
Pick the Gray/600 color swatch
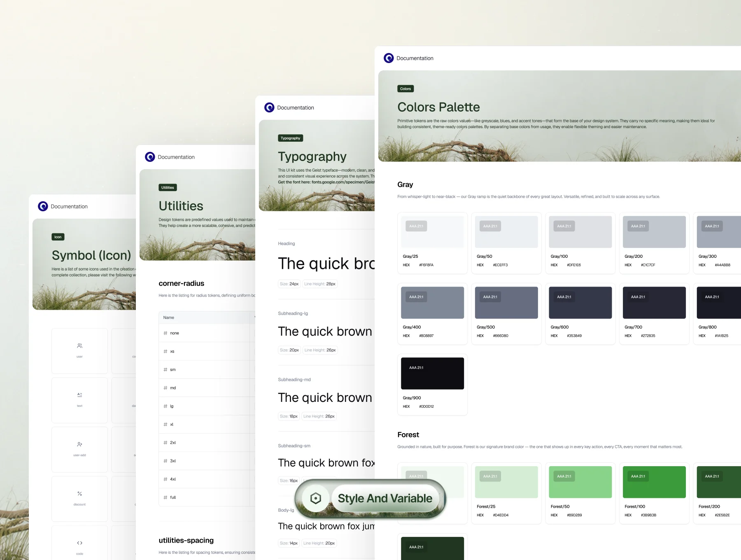(580, 303)
